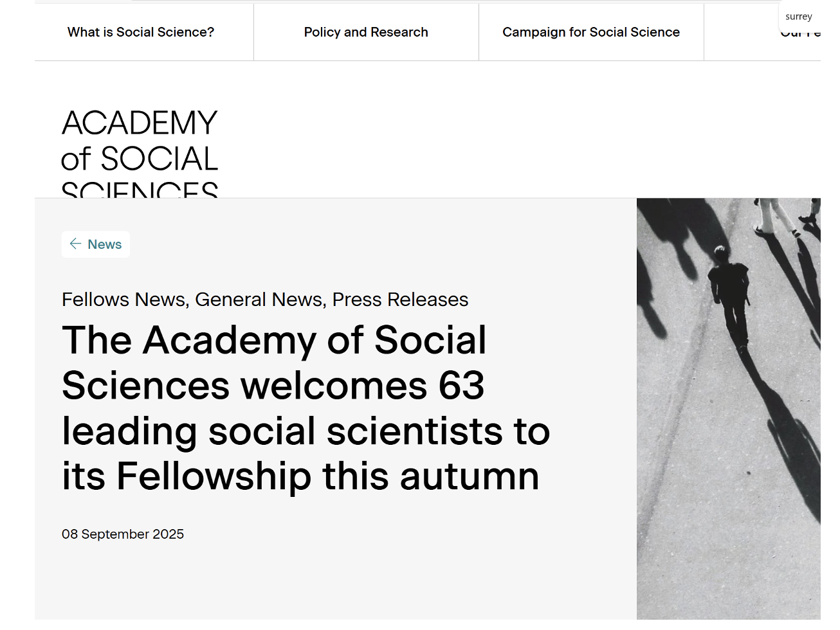Open the What is Social Science? menu
Image resolution: width=840 pixels, height=630 pixels.
[141, 32]
